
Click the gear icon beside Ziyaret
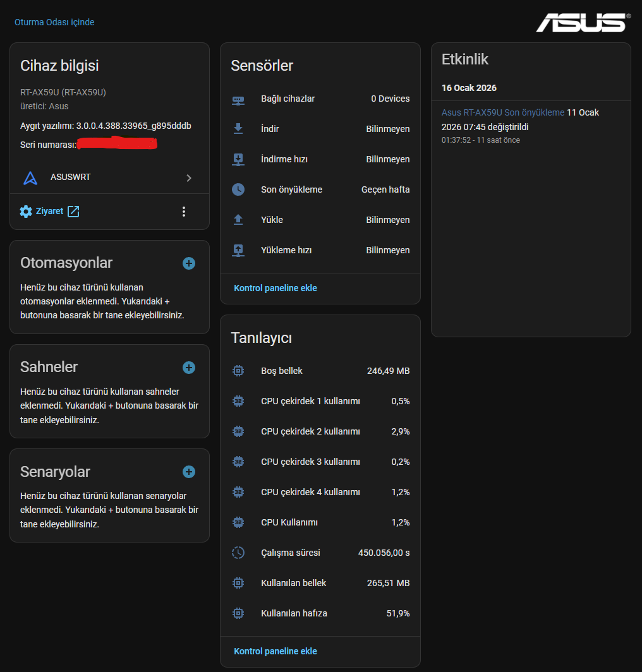click(x=26, y=212)
